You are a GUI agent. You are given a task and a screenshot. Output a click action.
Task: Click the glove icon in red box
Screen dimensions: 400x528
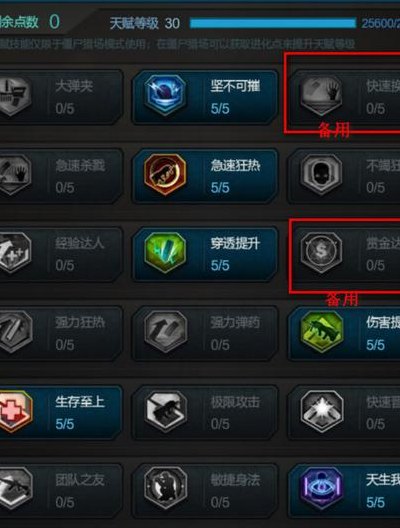(x=322, y=95)
